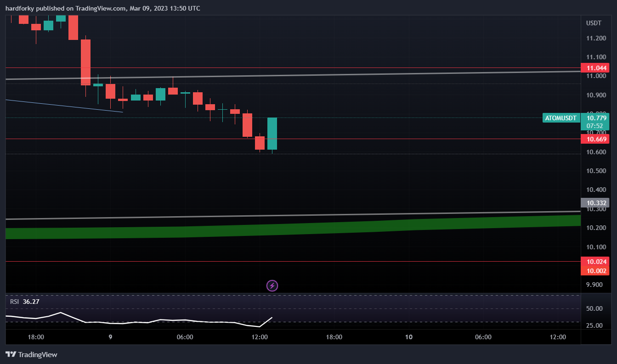Click the 10.002 red price label
Viewport: 617px width, 364px height.
pos(595,271)
